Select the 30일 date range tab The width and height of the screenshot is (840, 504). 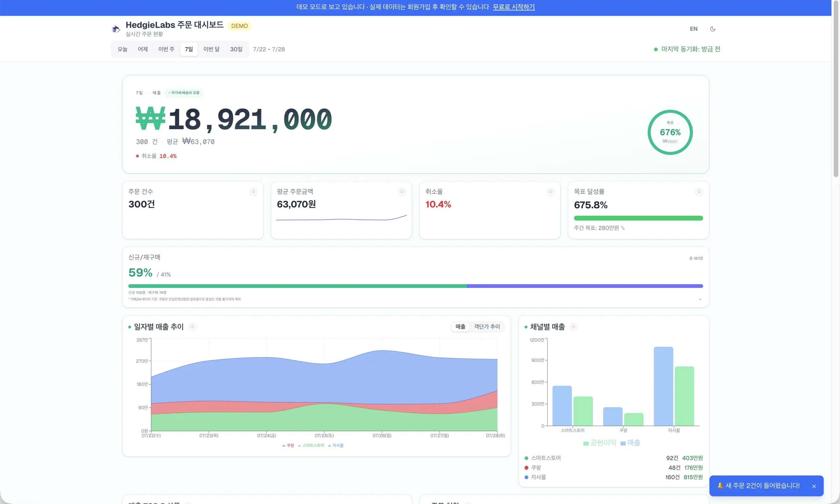pos(236,49)
